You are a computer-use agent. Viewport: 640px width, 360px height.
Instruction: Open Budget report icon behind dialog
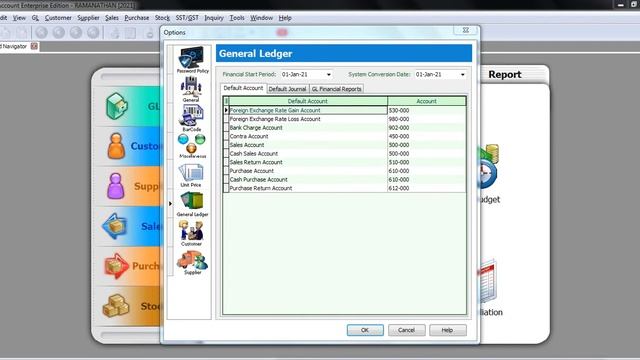tap(488, 166)
